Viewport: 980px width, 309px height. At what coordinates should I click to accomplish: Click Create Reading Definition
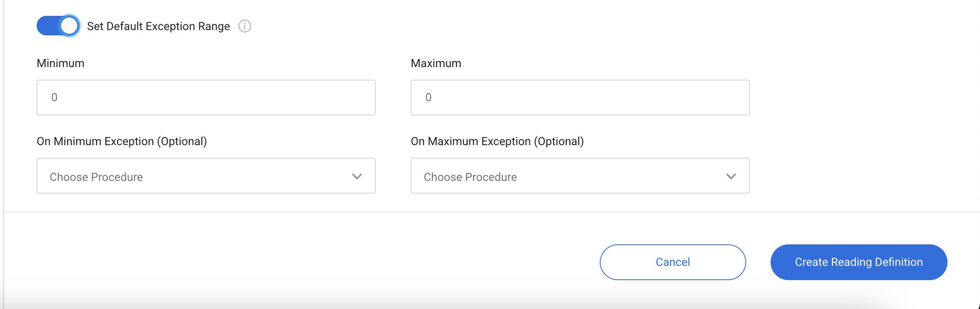(x=858, y=262)
